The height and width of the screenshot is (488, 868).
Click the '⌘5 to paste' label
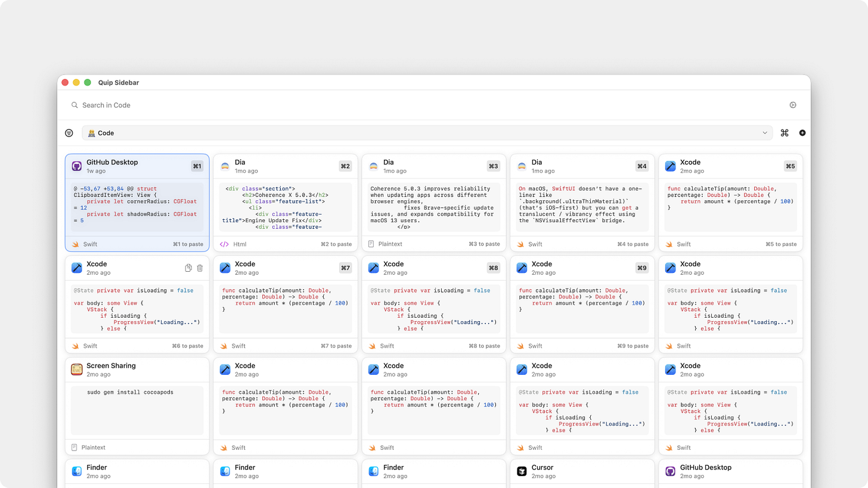point(781,244)
